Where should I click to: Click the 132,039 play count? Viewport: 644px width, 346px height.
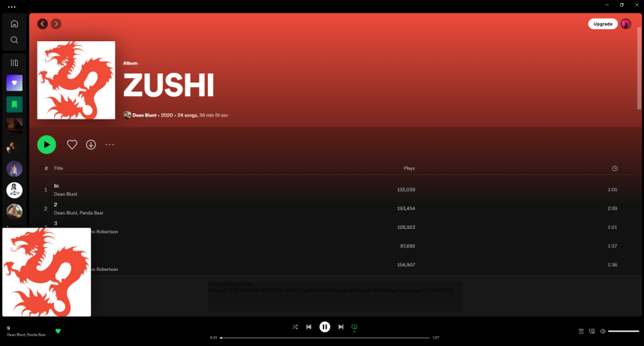click(x=406, y=190)
